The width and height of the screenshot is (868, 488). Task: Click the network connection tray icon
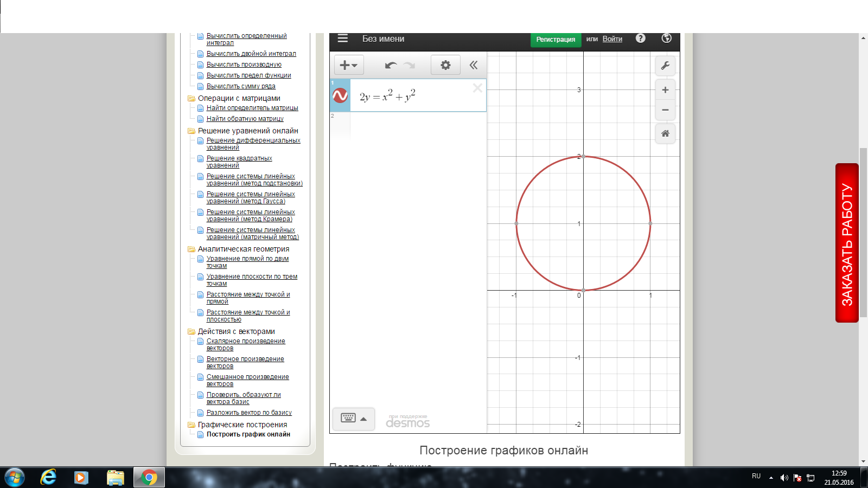[810, 477]
